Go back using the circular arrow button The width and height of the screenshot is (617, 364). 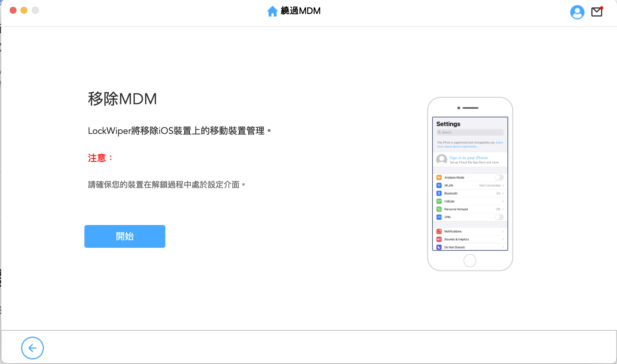point(33,348)
